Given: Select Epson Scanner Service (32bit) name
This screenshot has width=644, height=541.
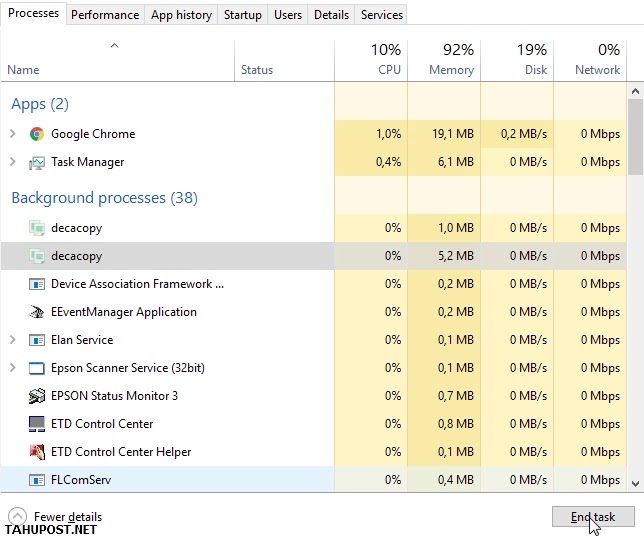Looking at the screenshot, I should [128, 368].
